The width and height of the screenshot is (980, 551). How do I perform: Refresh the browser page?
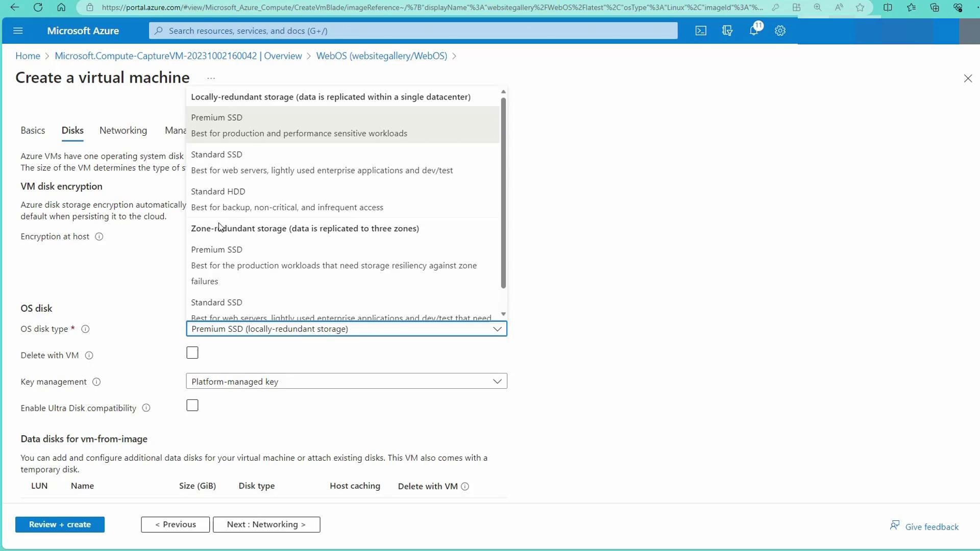pyautogui.click(x=38, y=8)
